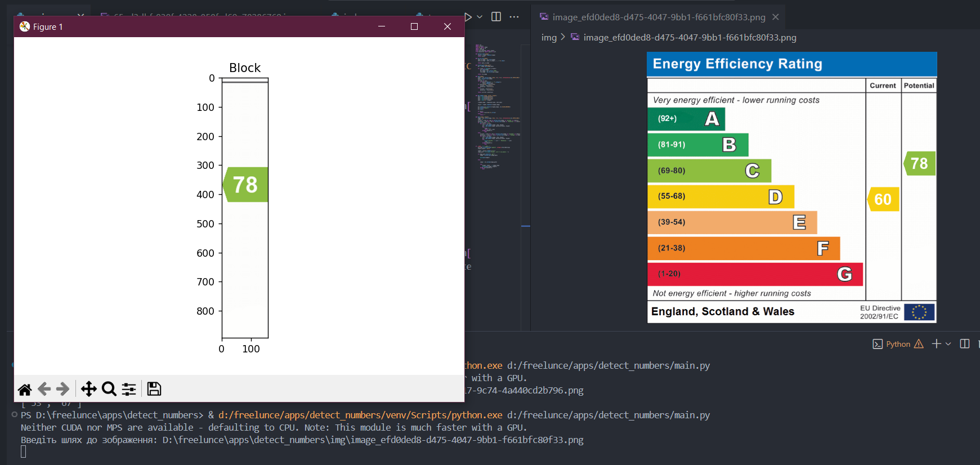Open Configure subplots sliders tool
The image size is (980, 465).
(x=129, y=389)
